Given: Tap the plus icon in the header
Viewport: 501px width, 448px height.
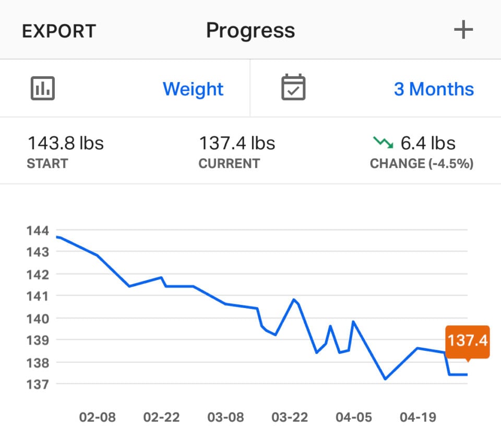Looking at the screenshot, I should [x=463, y=30].
